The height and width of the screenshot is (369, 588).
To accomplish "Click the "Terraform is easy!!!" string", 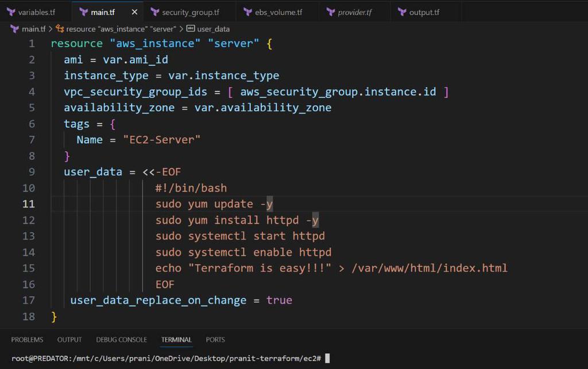I will click(260, 268).
